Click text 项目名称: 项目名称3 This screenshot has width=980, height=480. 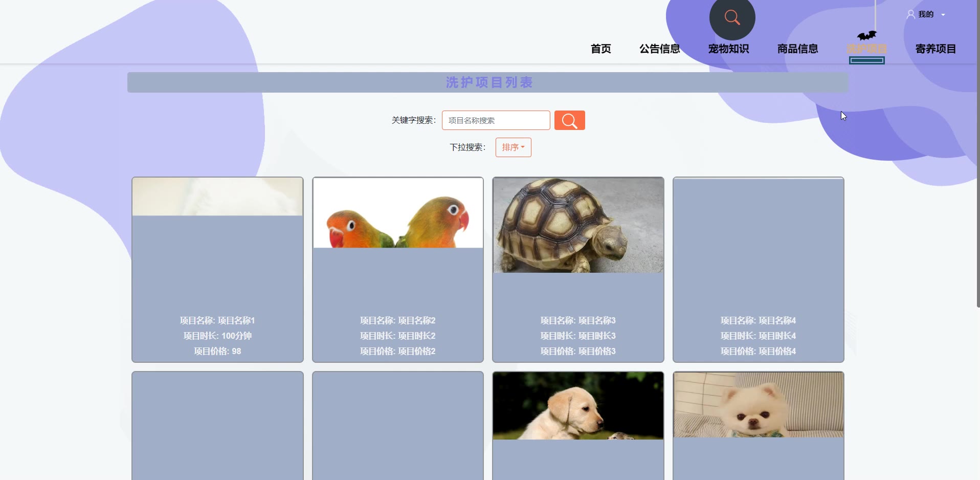click(x=578, y=320)
